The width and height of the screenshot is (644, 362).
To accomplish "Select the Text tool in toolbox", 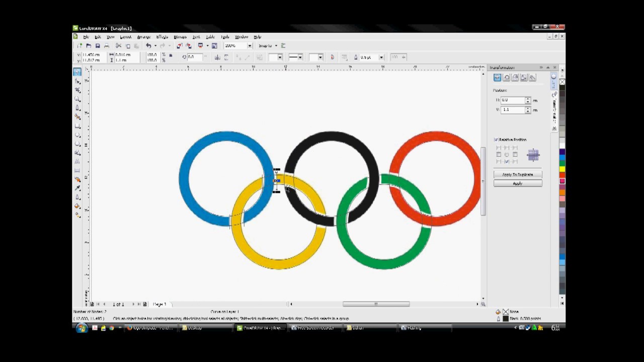I will point(77,161).
